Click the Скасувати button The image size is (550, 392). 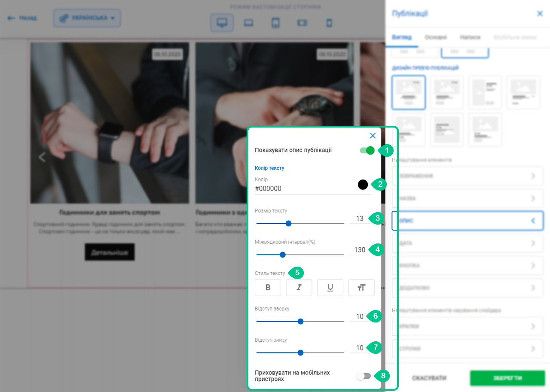(x=429, y=378)
